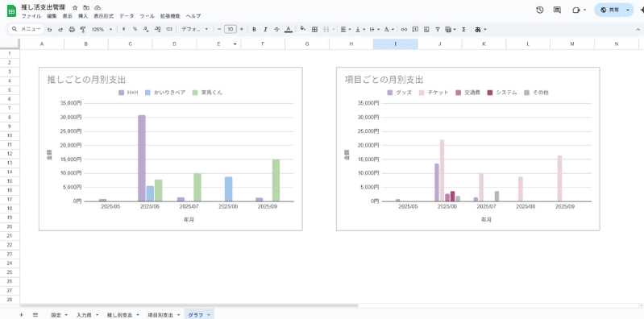Increase decimal places button
The height and width of the screenshot is (319, 644).
158,30
